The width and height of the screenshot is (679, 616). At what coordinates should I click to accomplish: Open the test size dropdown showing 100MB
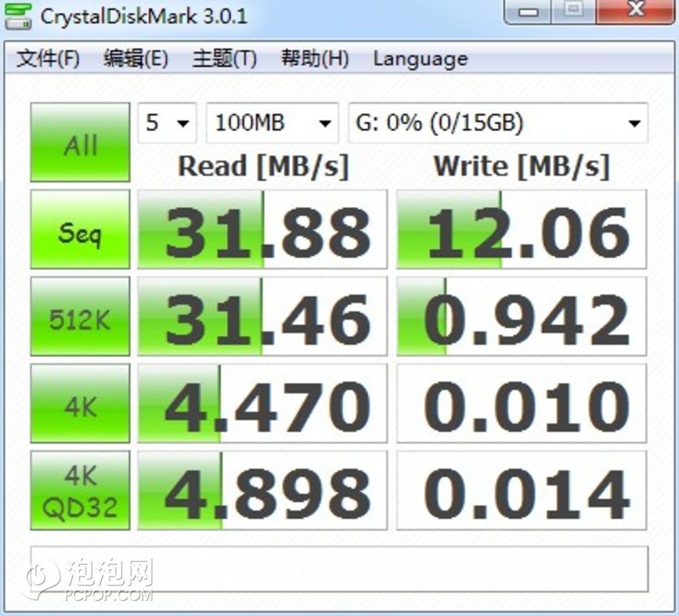(x=272, y=123)
